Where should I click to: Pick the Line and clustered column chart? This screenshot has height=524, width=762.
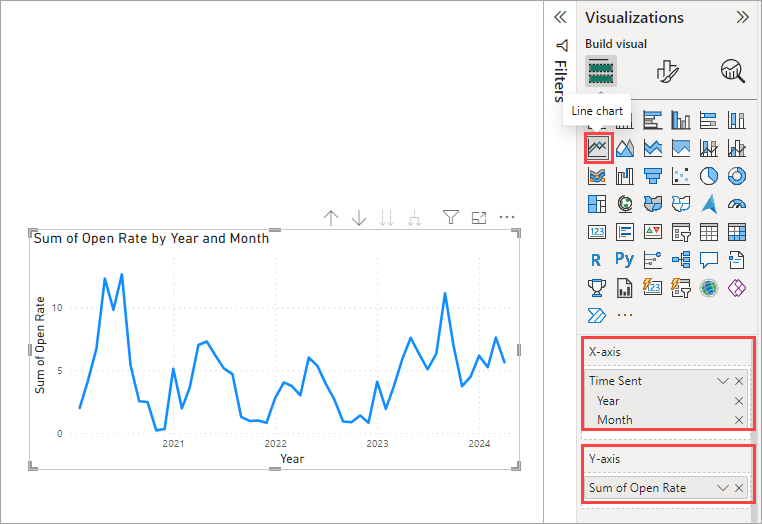tap(737, 148)
